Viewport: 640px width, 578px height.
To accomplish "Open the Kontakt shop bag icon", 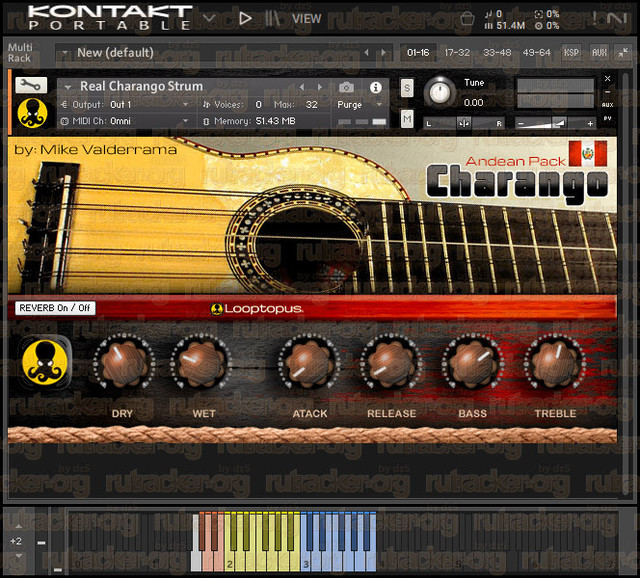I will 467,18.
